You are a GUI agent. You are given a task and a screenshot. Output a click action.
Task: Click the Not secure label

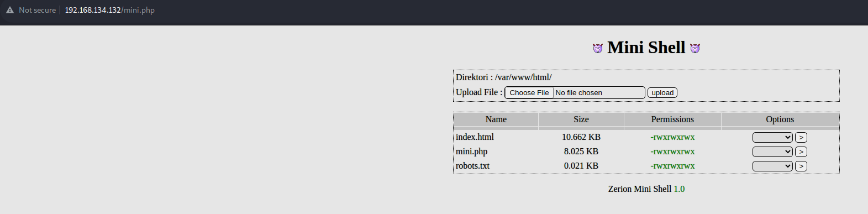(x=37, y=10)
